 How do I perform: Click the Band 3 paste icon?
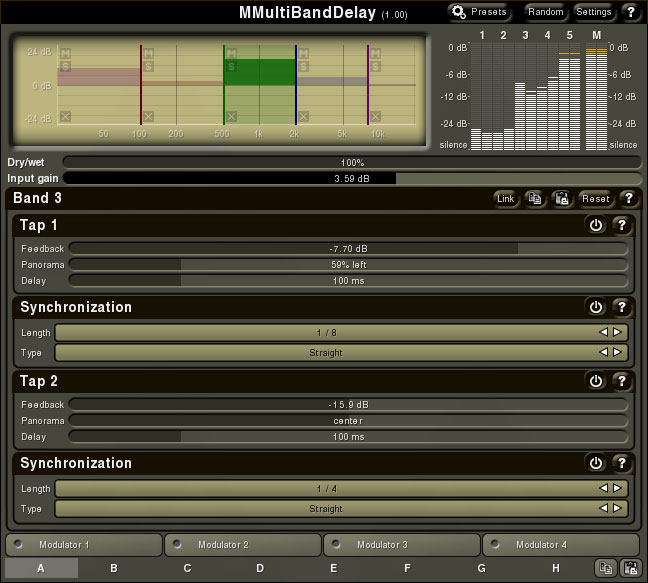[562, 199]
